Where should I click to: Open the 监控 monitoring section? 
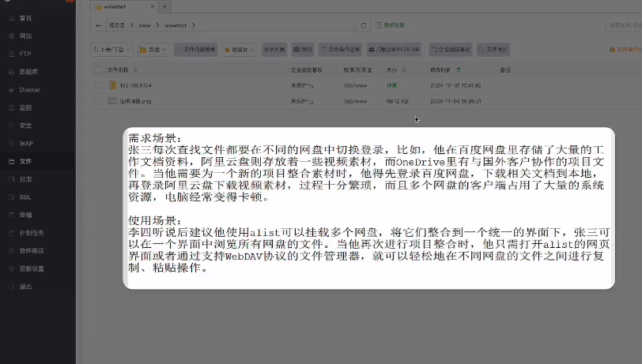point(25,107)
